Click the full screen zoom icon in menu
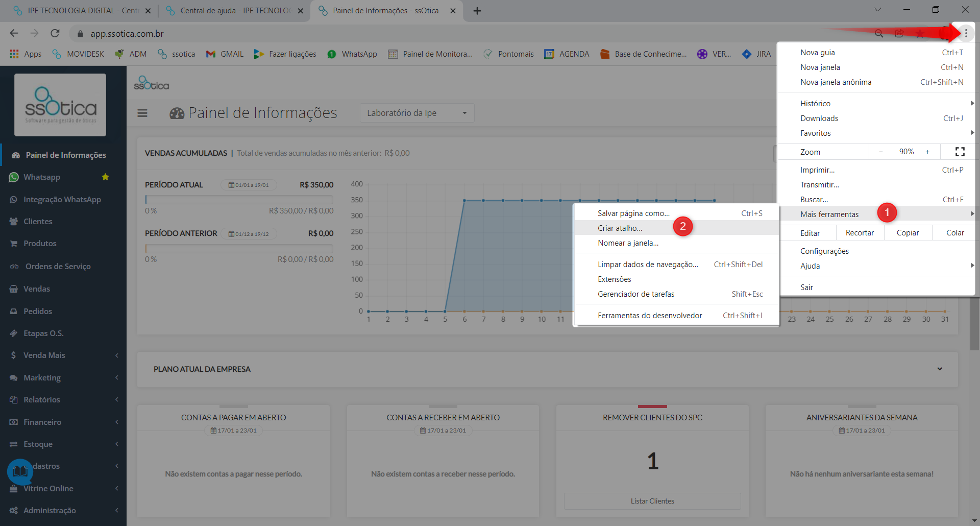Screen dimensions: 980x526 [960, 152]
